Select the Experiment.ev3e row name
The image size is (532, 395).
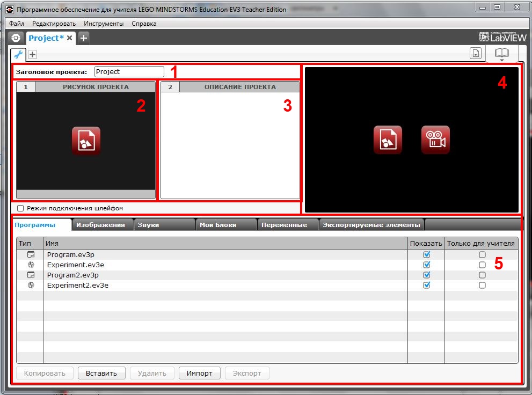tap(75, 265)
